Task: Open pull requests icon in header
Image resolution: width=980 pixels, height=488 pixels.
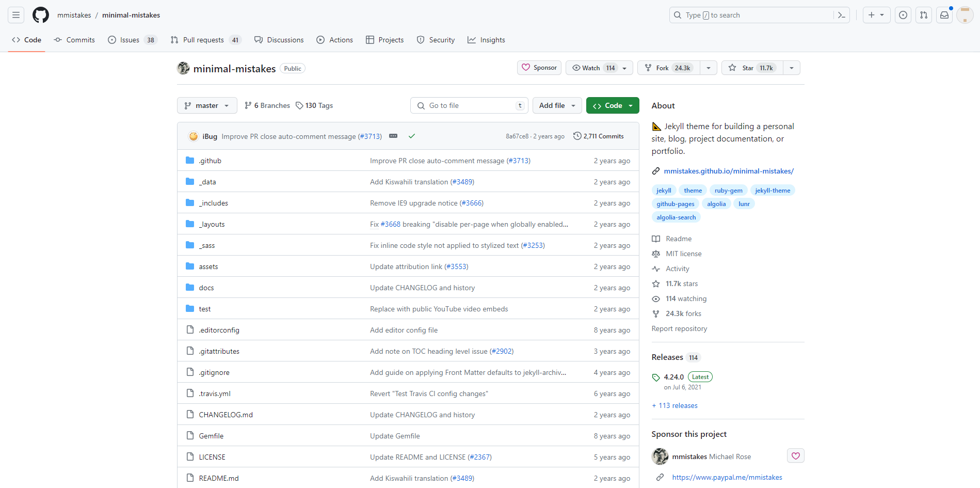Action: tap(924, 15)
